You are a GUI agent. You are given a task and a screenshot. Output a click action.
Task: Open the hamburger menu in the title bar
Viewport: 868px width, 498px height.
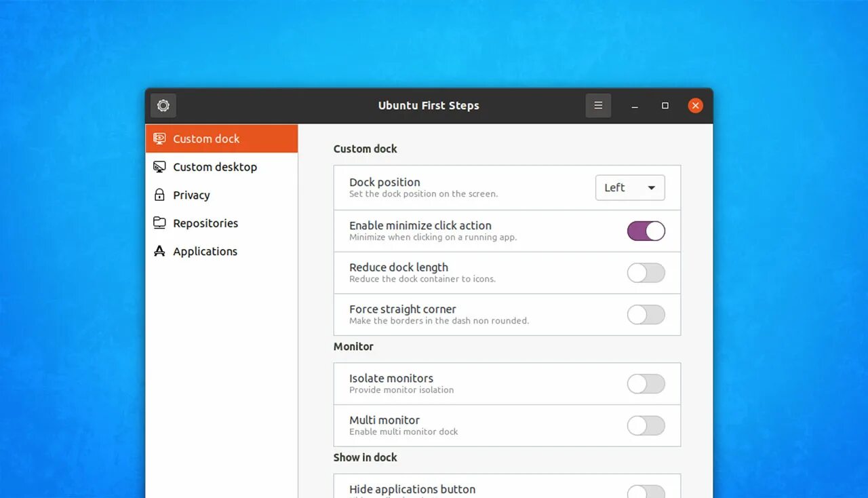(x=598, y=106)
